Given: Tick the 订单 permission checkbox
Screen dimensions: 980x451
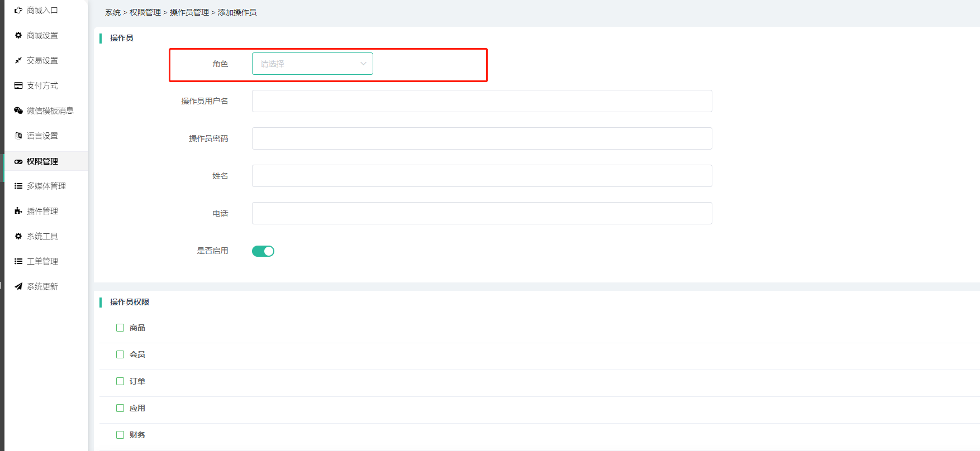Looking at the screenshot, I should (x=120, y=381).
